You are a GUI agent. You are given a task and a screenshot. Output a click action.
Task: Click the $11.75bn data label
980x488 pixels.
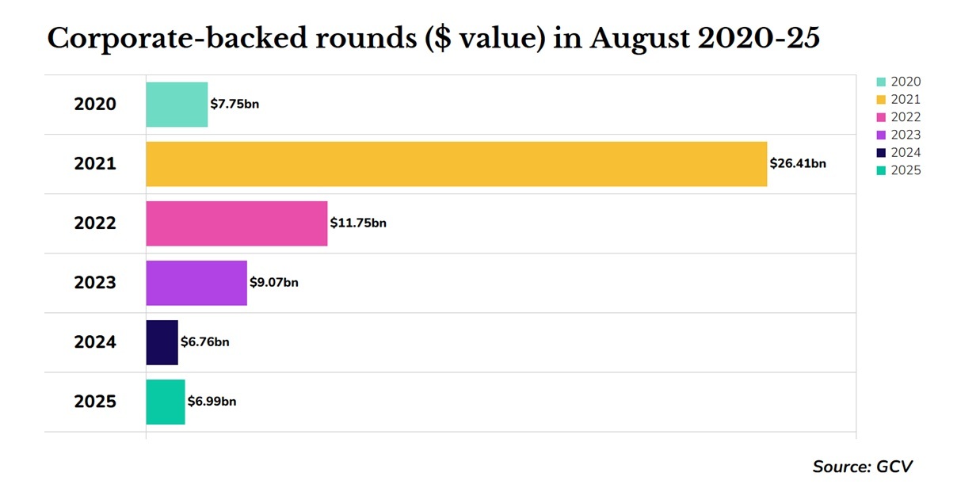[358, 223]
